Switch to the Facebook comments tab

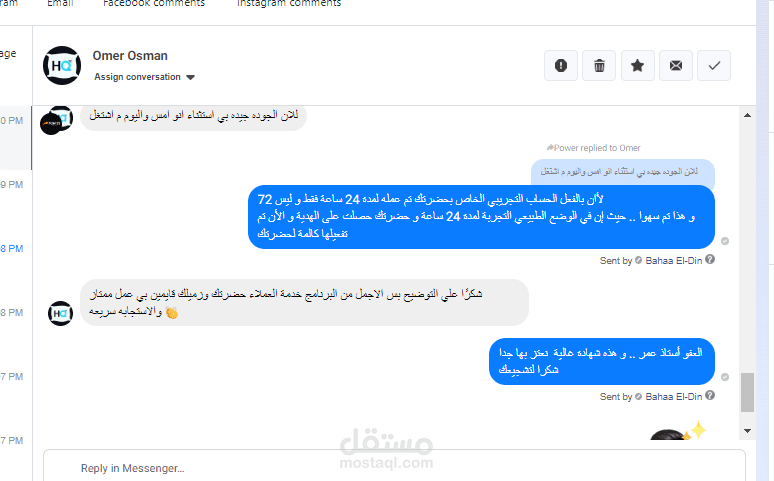[154, 3]
